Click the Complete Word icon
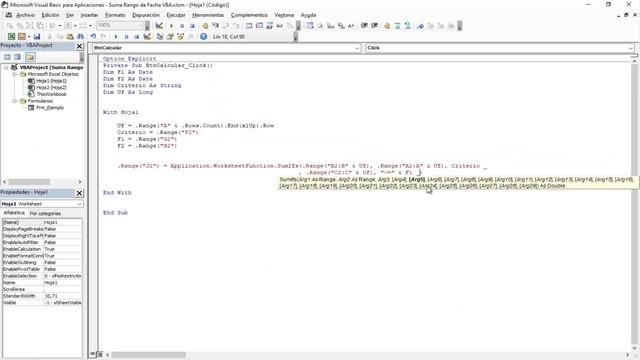The width and height of the screenshot is (640, 360). point(351,26)
